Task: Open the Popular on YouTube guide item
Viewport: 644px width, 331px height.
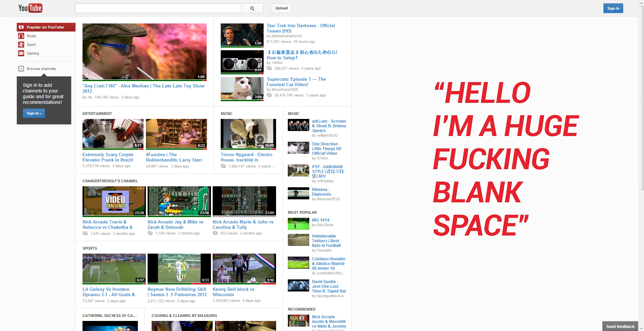Action: point(46,27)
